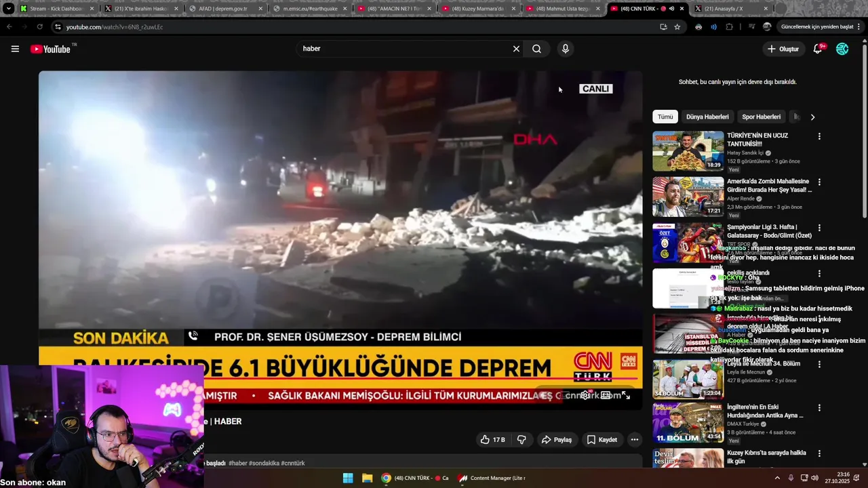Open the Leyla ile Mecnun 34. Bölüm thumbnail

point(688,378)
